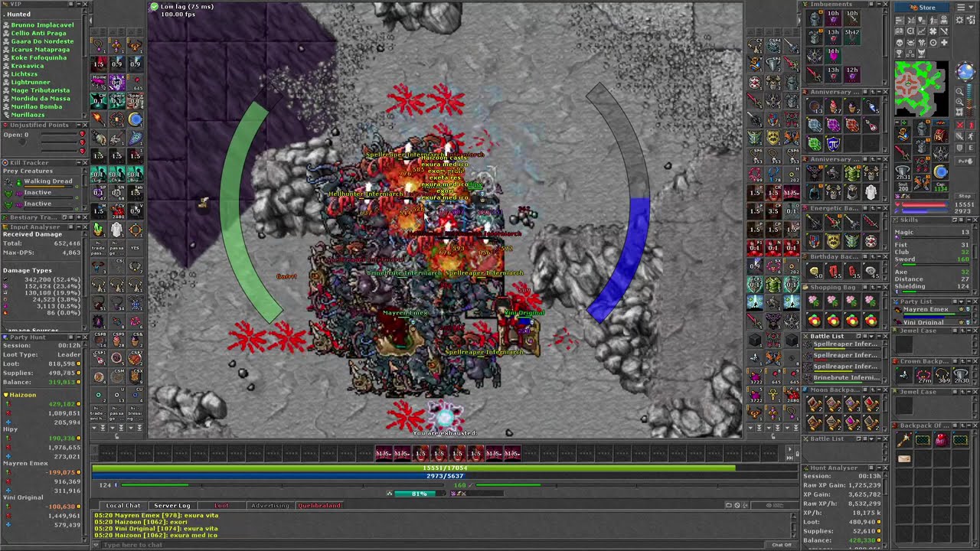Image resolution: width=980 pixels, height=551 pixels.
Task: Open the Quelibraland chat tab
Action: click(x=319, y=505)
